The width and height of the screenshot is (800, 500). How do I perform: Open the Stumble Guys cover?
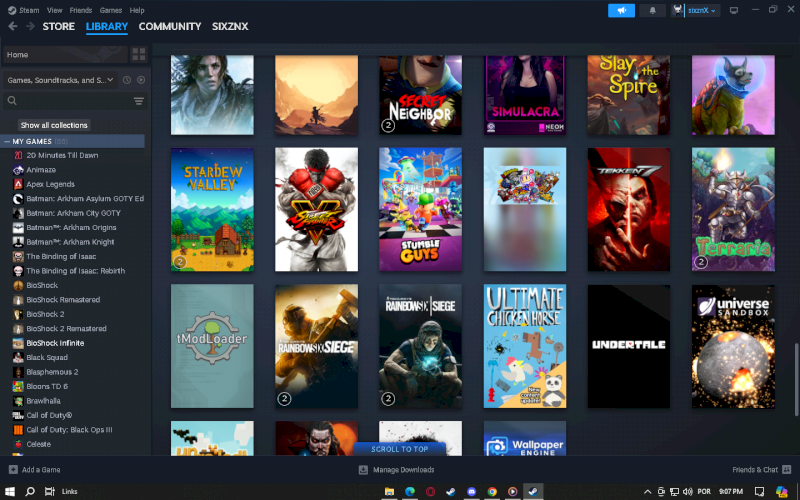click(x=420, y=209)
